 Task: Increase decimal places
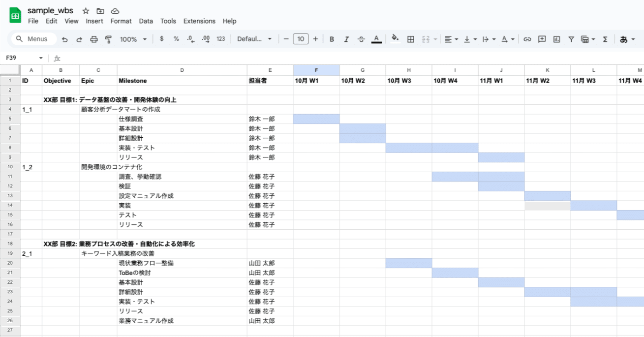tap(206, 39)
